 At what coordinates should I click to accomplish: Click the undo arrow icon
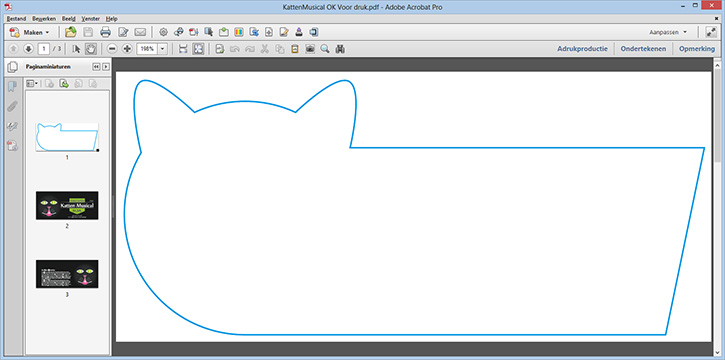[x=235, y=49]
